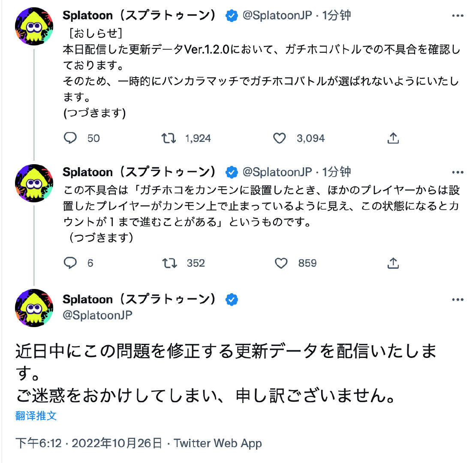Retweet the first tweet with 1,924 retweets
The height and width of the screenshot is (463, 476).
point(169,138)
